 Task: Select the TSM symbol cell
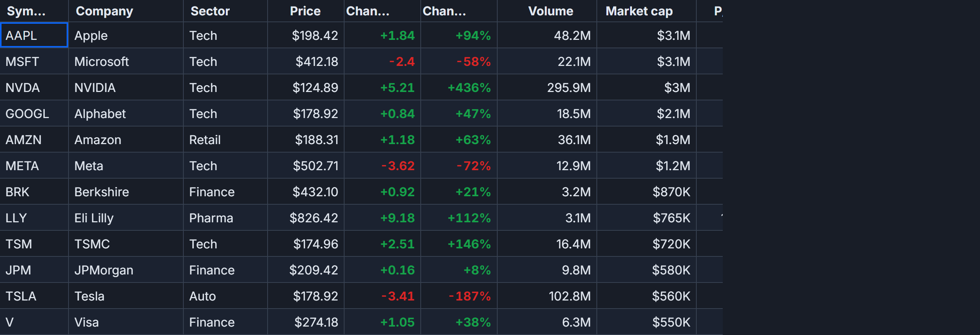click(x=34, y=244)
